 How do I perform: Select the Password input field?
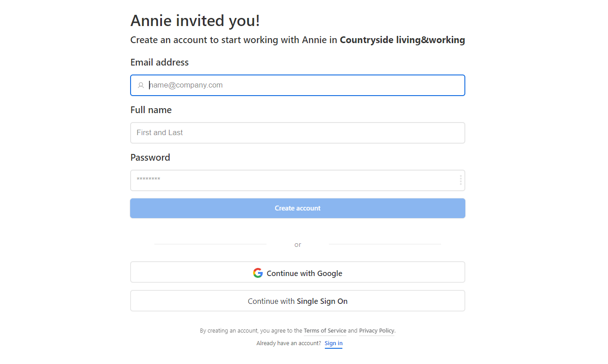(x=294, y=180)
